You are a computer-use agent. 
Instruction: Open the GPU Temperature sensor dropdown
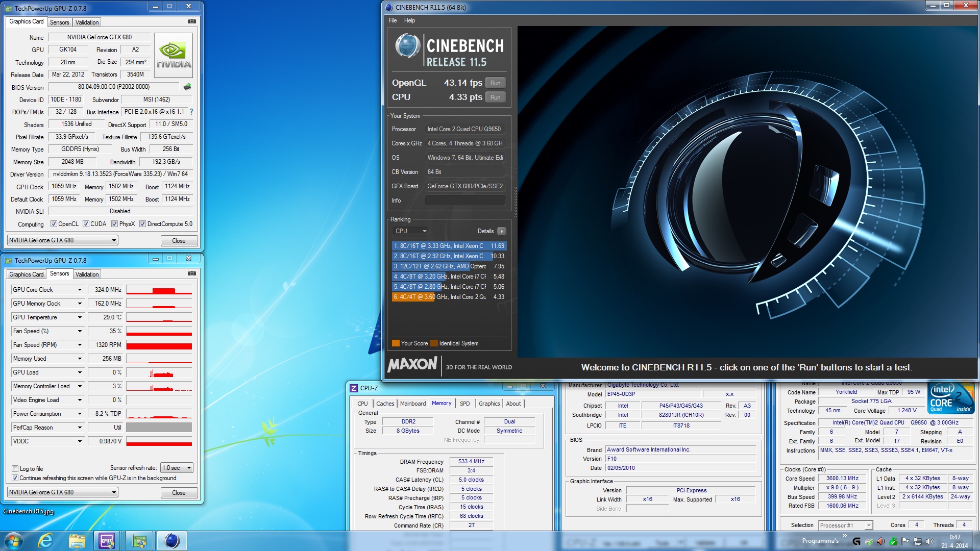pyautogui.click(x=80, y=317)
